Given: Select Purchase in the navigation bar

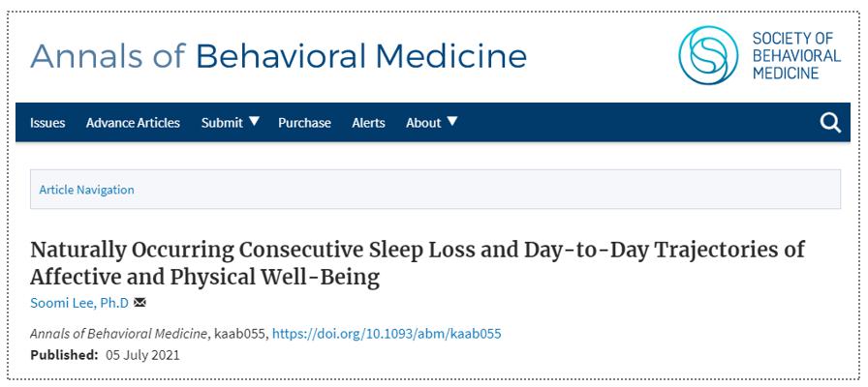Looking at the screenshot, I should point(304,123).
